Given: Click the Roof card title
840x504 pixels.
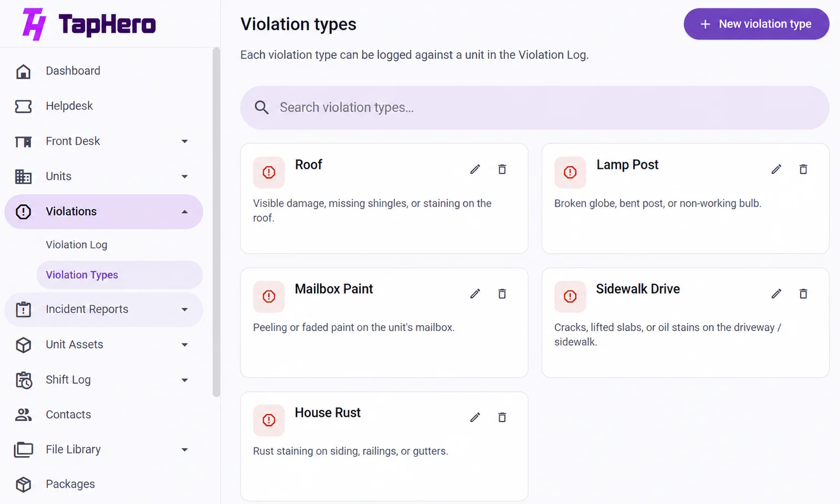Looking at the screenshot, I should (x=309, y=165).
